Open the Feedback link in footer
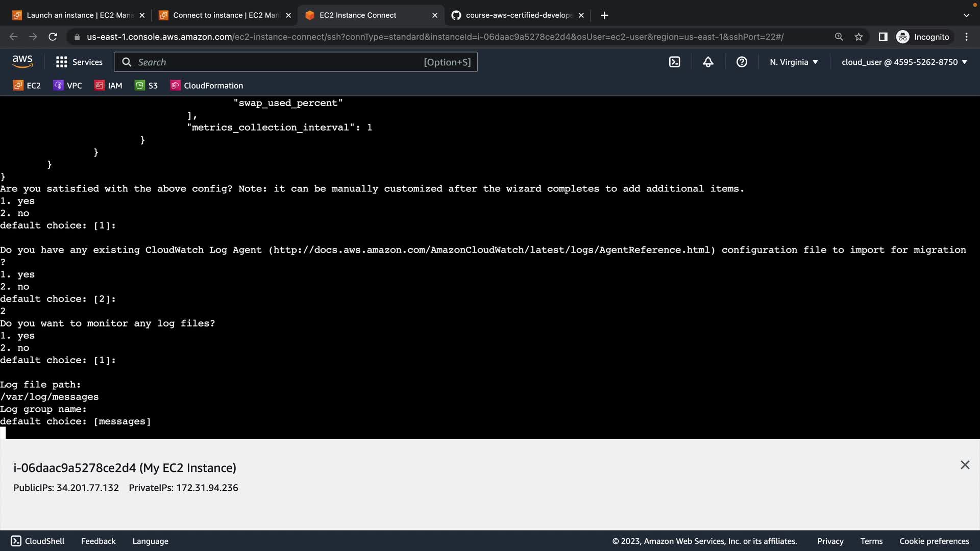This screenshot has height=551, width=980. pos(98,541)
